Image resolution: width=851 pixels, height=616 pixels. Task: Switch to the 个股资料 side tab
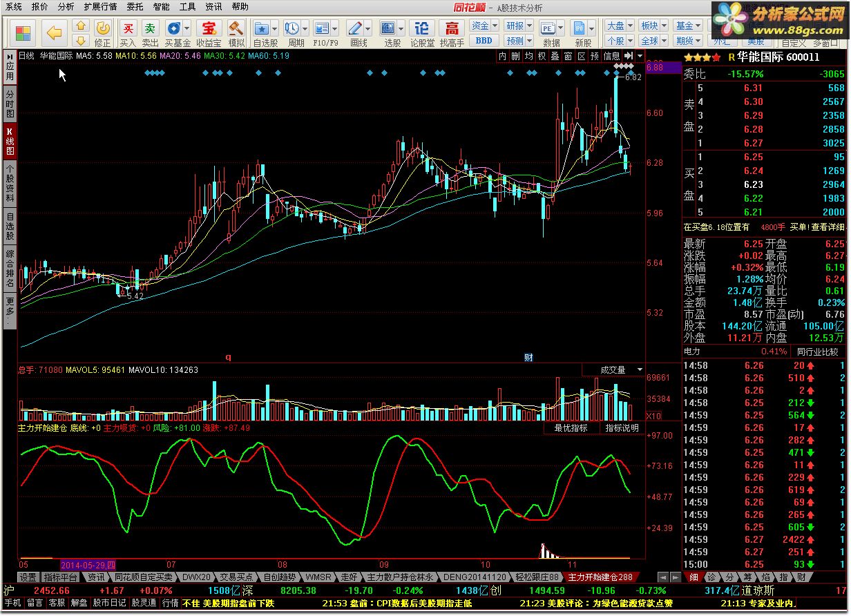[x=10, y=183]
